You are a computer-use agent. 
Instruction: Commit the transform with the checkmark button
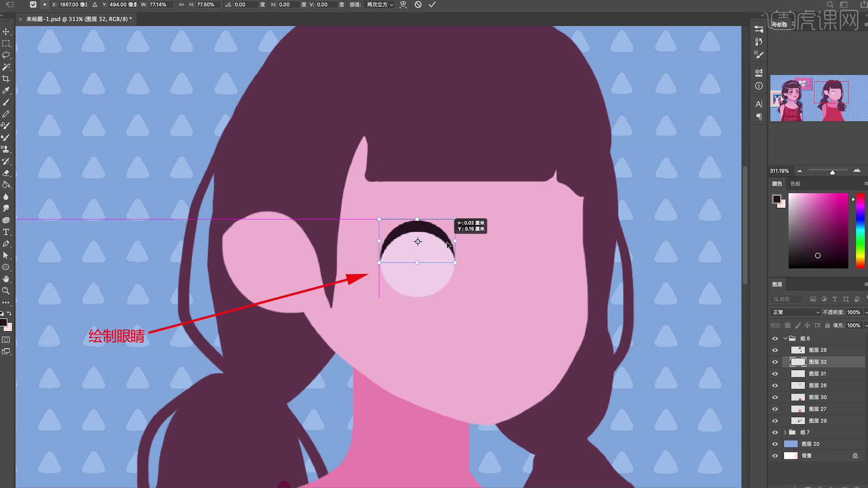click(432, 5)
